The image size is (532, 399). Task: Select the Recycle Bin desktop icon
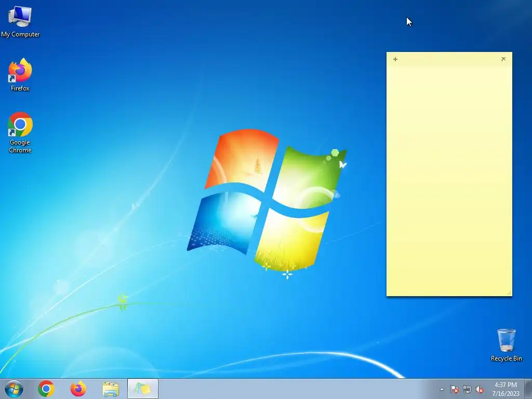pyautogui.click(x=506, y=345)
